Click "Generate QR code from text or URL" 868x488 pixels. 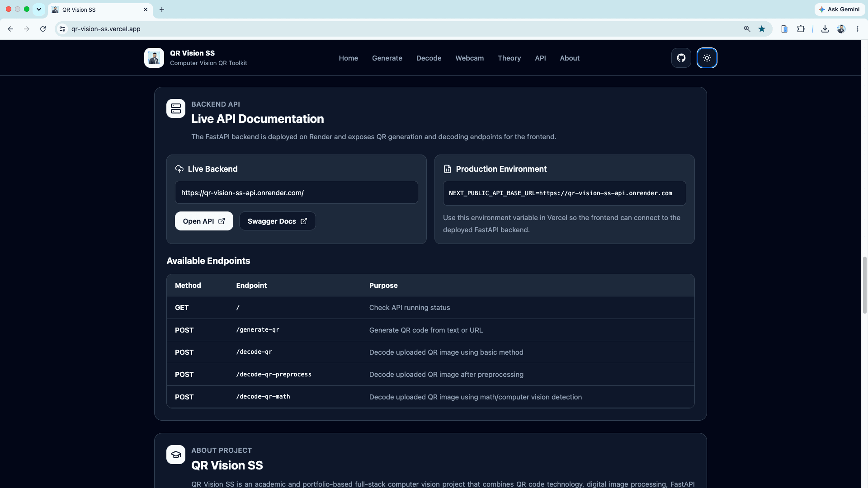coord(426,330)
